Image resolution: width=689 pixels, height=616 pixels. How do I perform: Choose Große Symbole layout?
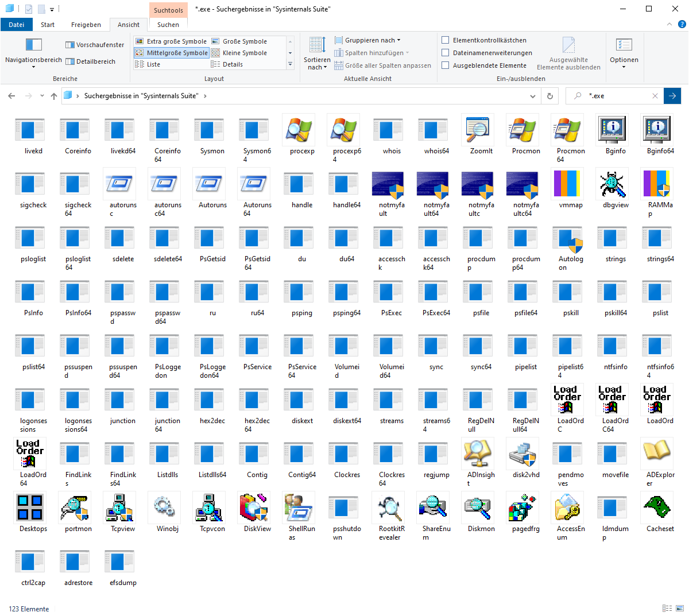[x=239, y=41]
